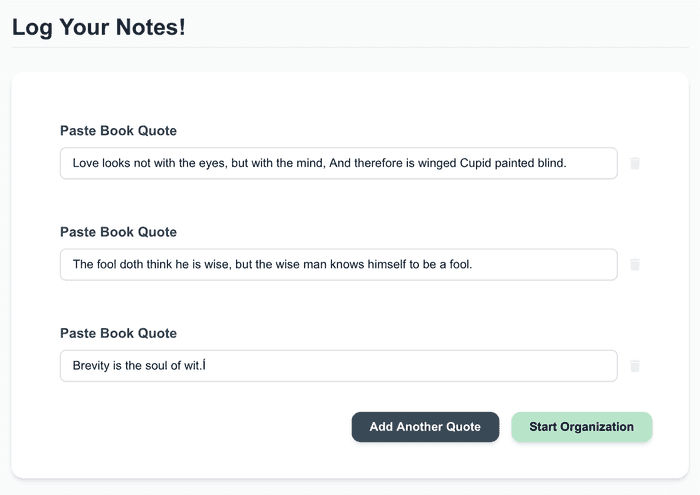Place cursor on the word "Brevity"
This screenshot has width=700, height=495.
(x=92, y=366)
